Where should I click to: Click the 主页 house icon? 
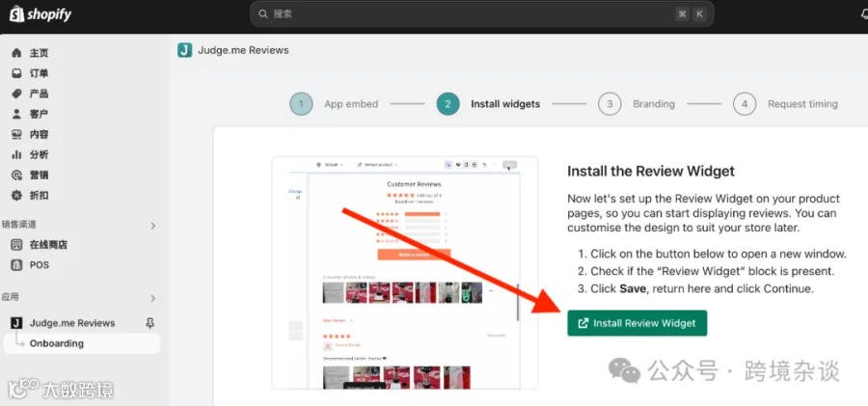pos(16,53)
